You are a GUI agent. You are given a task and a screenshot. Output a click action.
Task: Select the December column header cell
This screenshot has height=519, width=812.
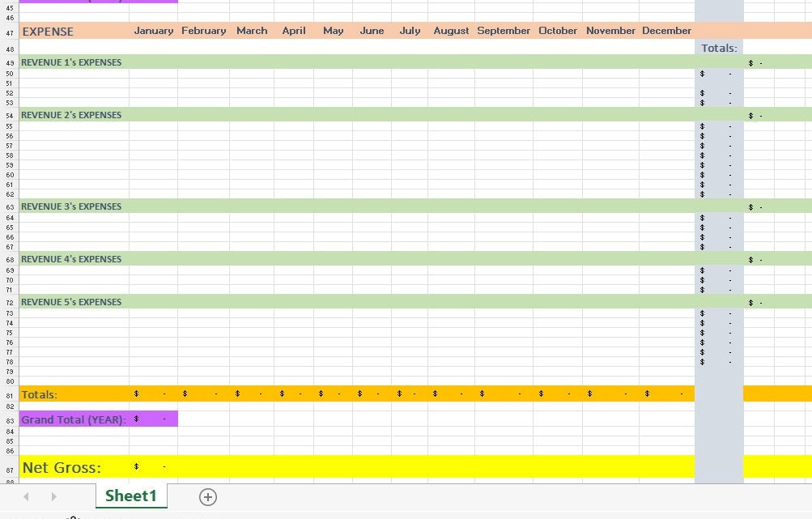click(x=666, y=31)
